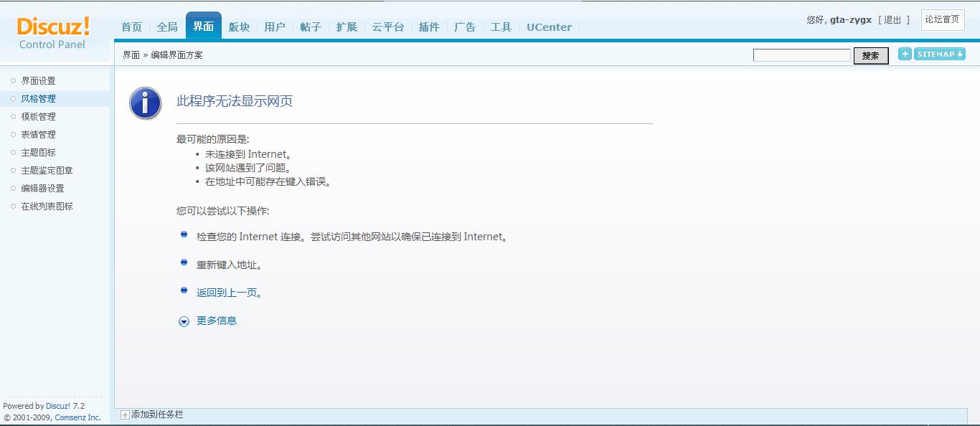Screen dimensions: 980x426
Task: Click the Discuz! link in footer
Action: tap(58, 406)
